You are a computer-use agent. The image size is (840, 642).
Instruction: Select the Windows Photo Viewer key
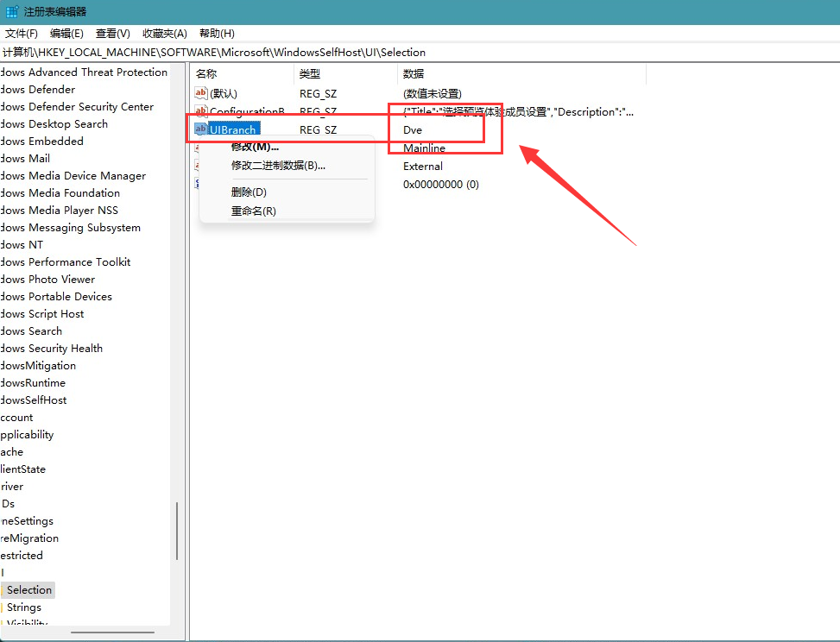tap(47, 280)
